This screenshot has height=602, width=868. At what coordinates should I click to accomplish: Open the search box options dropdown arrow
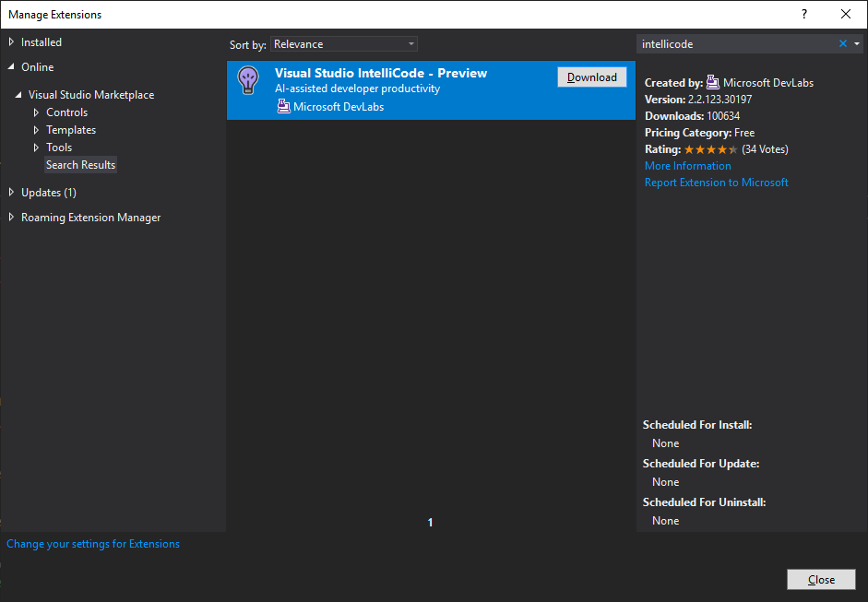[x=857, y=43]
